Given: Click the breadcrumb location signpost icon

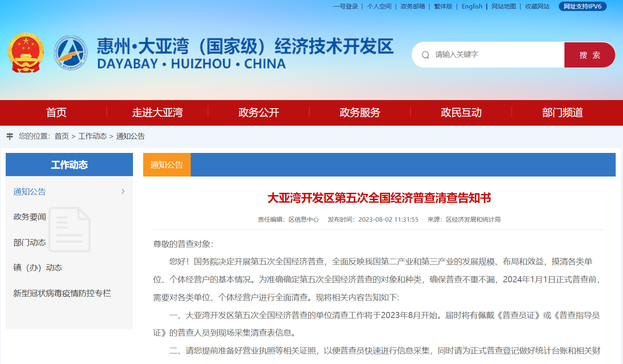Looking at the screenshot, I should click(10, 136).
